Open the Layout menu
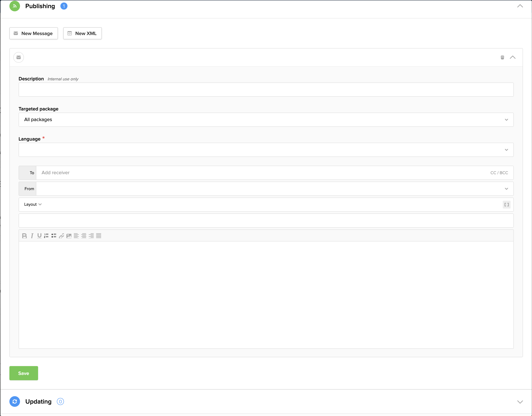The height and width of the screenshot is (416, 532). [33, 204]
